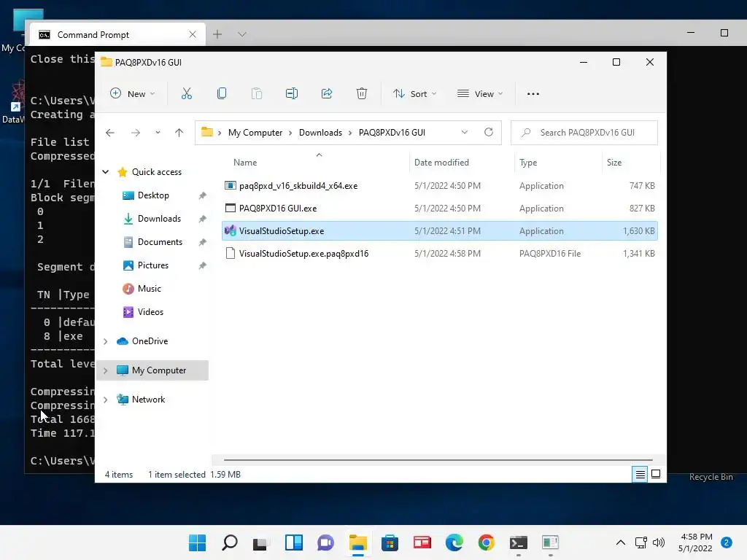Open the notification count badge
747x560 pixels.
(x=726, y=542)
